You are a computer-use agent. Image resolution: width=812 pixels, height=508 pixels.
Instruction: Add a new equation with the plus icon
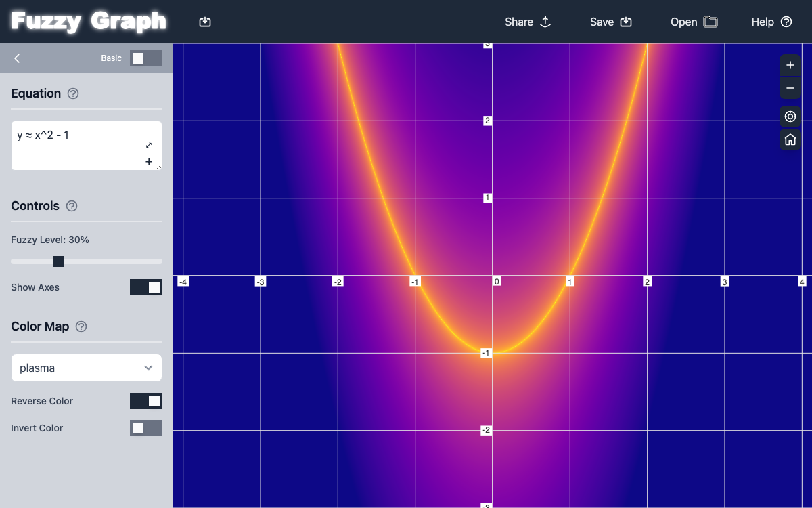point(149,162)
